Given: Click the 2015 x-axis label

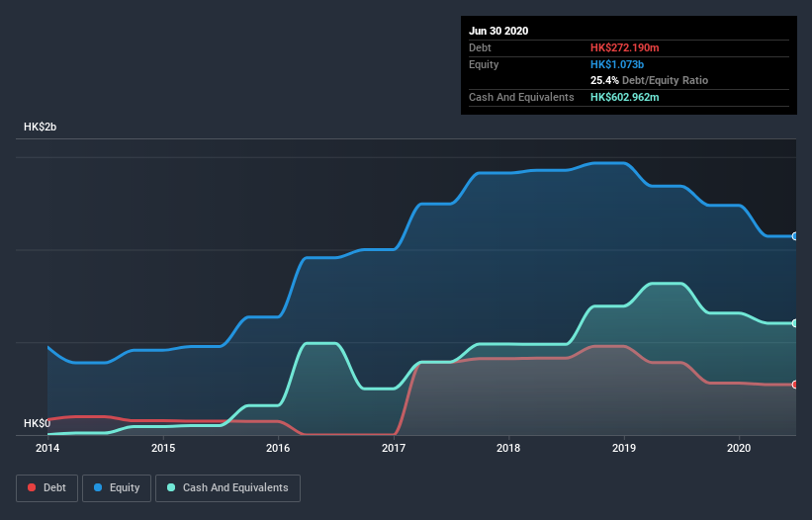Looking at the screenshot, I should tap(163, 448).
